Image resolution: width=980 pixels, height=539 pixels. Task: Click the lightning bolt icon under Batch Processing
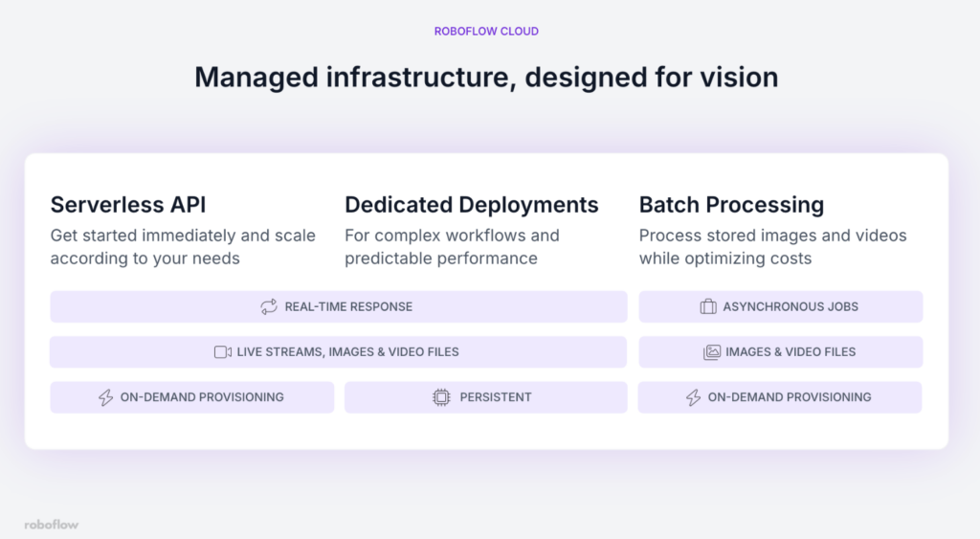coord(694,397)
